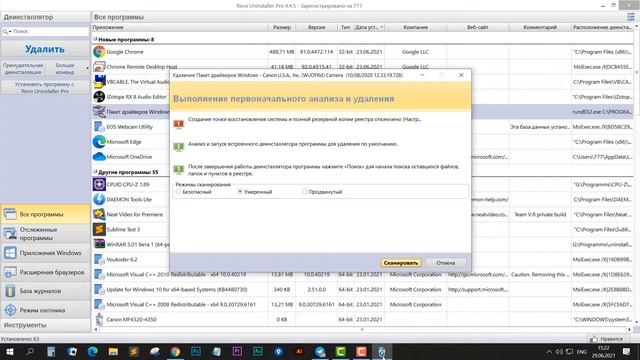Open Windows taskbar search
The height and width of the screenshot is (360, 640).
[x=30, y=351]
